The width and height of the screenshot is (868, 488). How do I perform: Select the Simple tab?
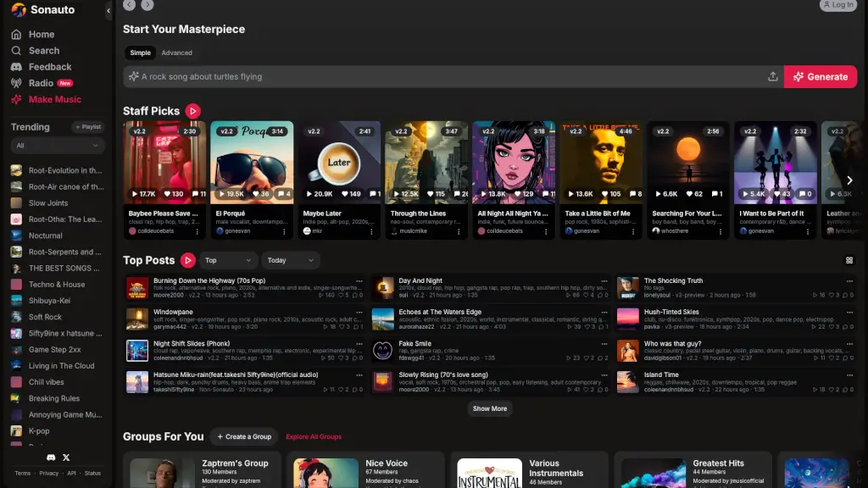141,53
